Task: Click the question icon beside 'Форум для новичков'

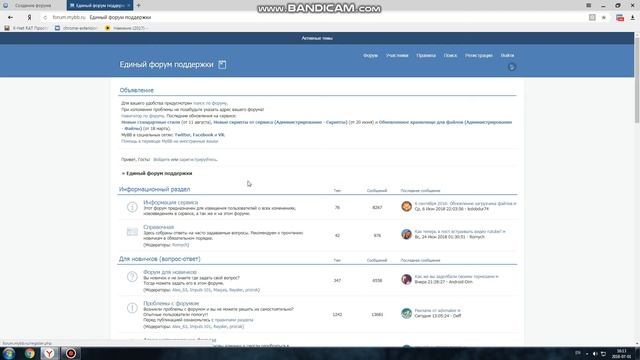Action: click(132, 277)
